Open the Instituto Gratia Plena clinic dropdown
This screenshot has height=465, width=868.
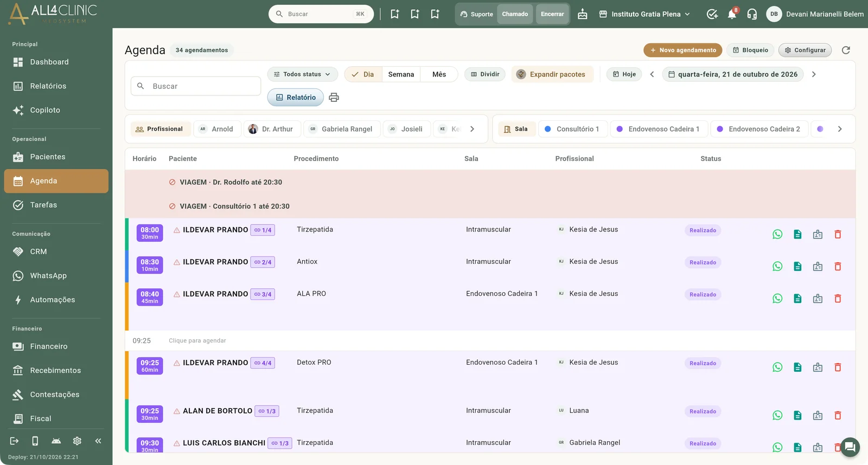tap(644, 14)
